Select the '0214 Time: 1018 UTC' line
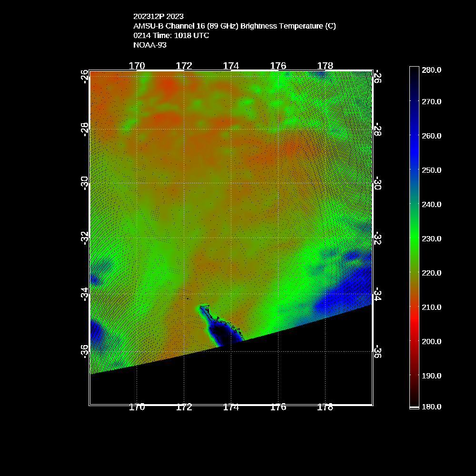Screen dimensions: 476x476 (x=171, y=36)
